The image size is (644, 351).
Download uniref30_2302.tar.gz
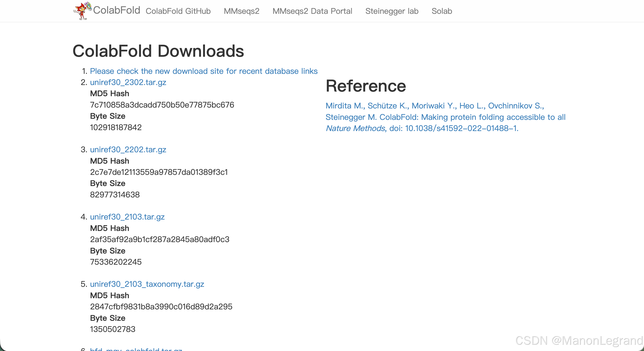(x=128, y=82)
